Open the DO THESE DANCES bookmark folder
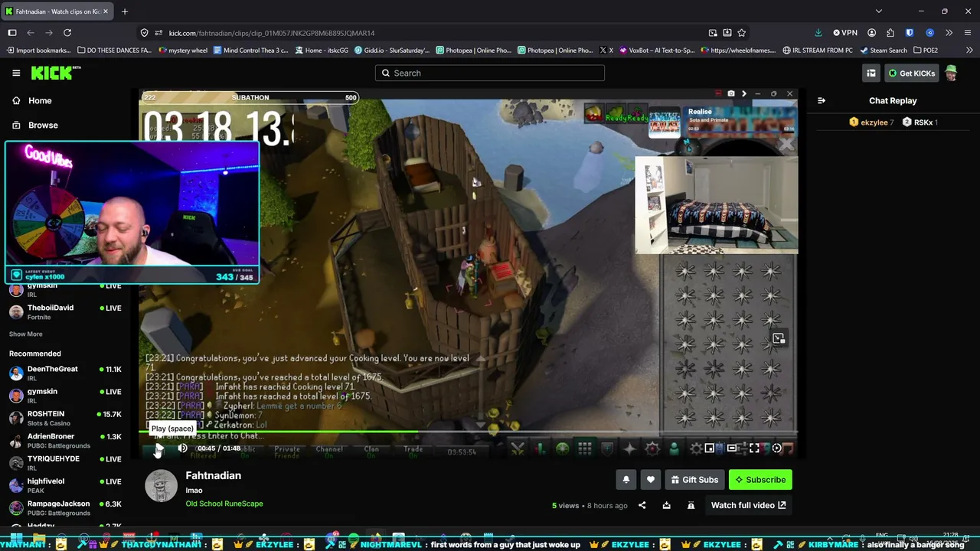The height and width of the screenshot is (551, 980). [115, 51]
